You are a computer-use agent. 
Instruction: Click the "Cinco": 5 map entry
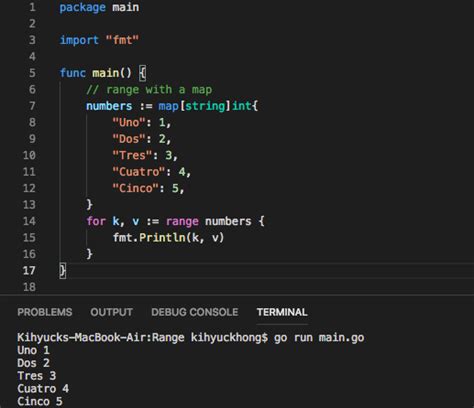click(148, 189)
